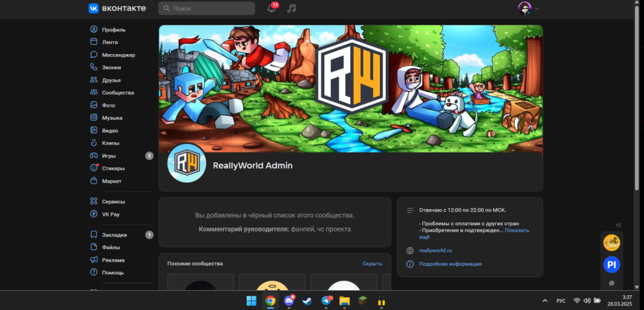
Task: Open Chrome from the taskbar
Action: click(x=270, y=300)
